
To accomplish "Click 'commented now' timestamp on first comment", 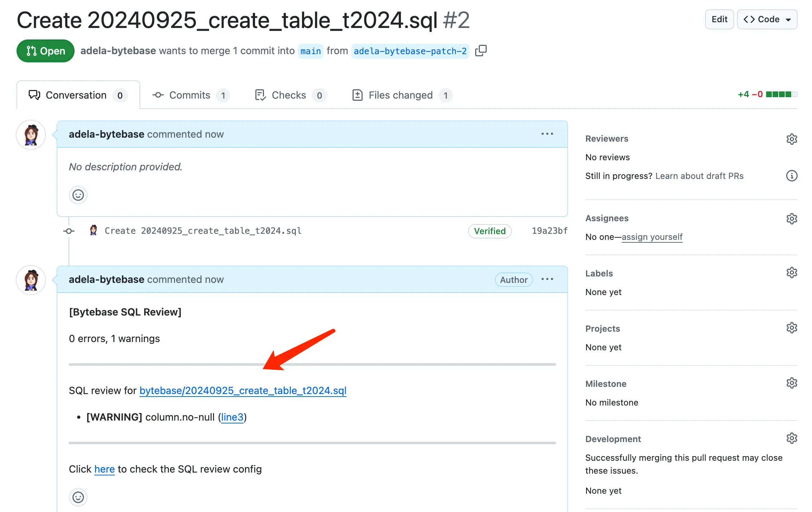I will [185, 134].
